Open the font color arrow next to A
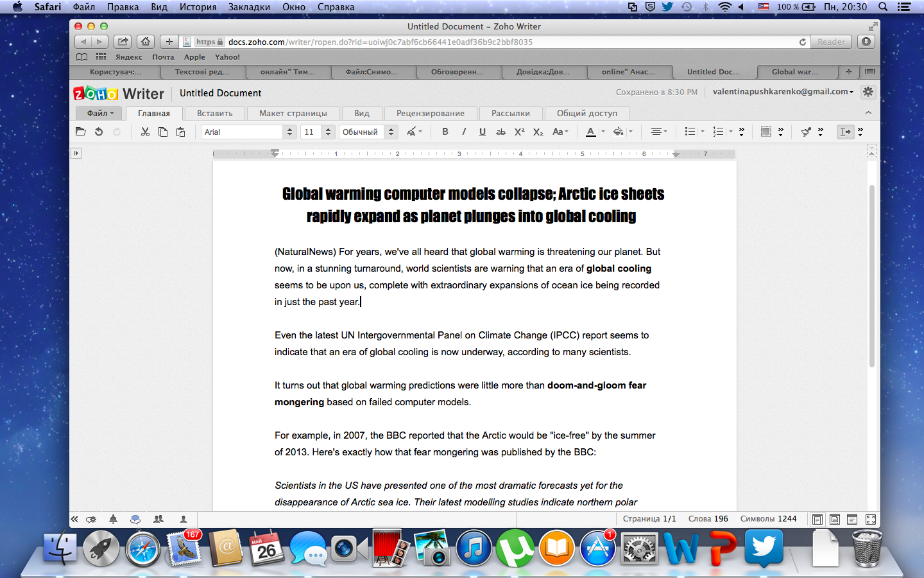Viewport: 924px width, 578px height. point(603,132)
